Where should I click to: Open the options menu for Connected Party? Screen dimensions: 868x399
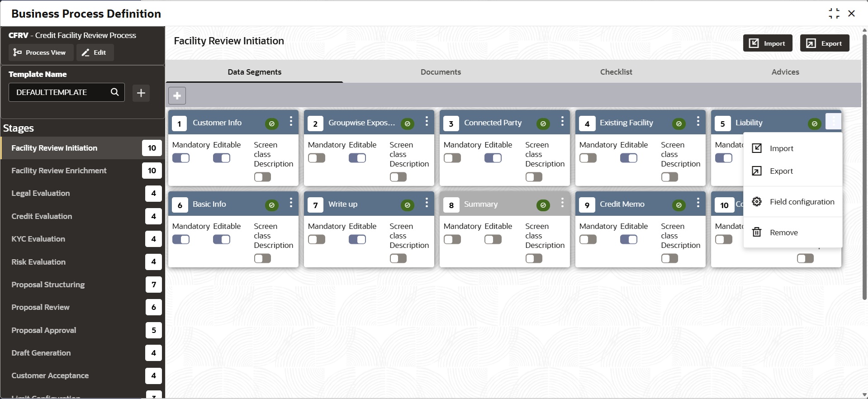coord(562,121)
